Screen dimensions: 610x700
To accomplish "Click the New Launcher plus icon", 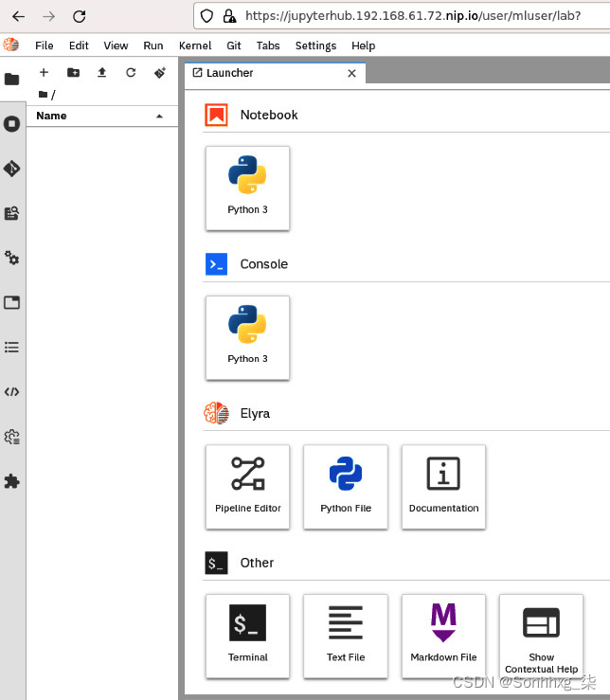I will tap(44, 72).
